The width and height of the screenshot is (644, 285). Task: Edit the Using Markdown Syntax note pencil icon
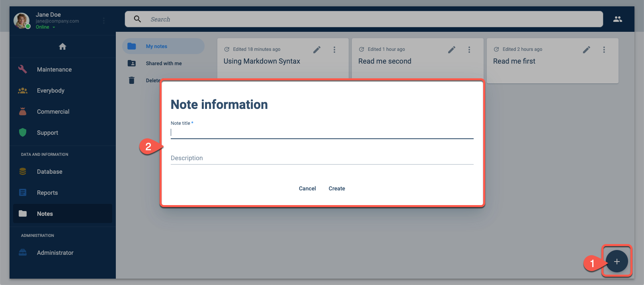(x=317, y=50)
